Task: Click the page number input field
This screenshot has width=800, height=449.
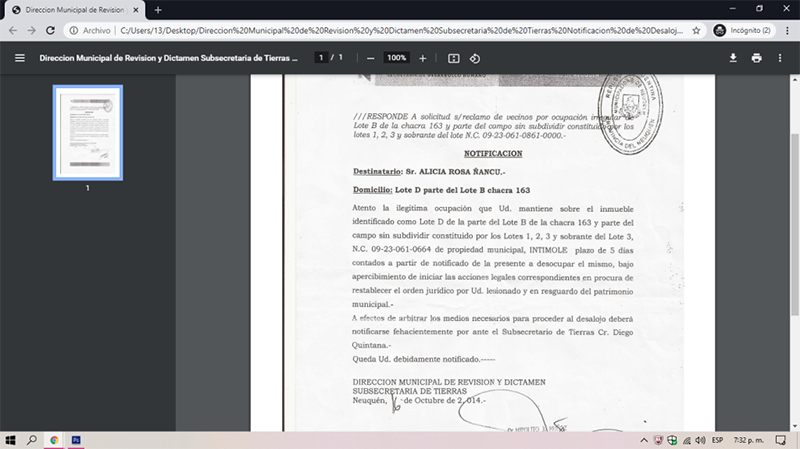Action: coord(321,58)
